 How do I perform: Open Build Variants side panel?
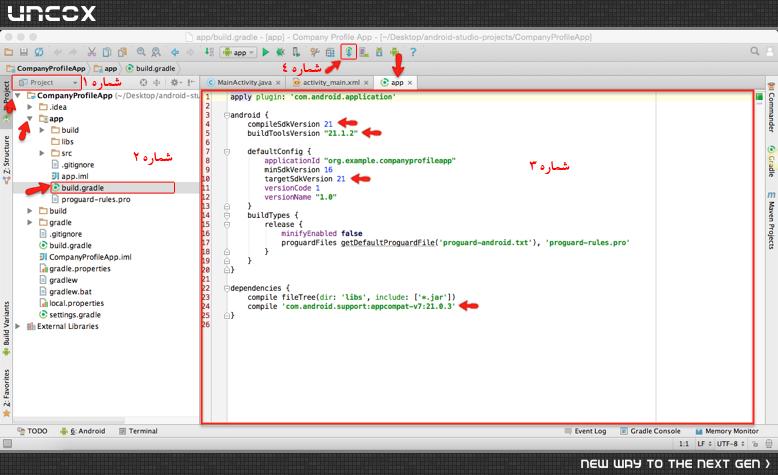(6, 328)
